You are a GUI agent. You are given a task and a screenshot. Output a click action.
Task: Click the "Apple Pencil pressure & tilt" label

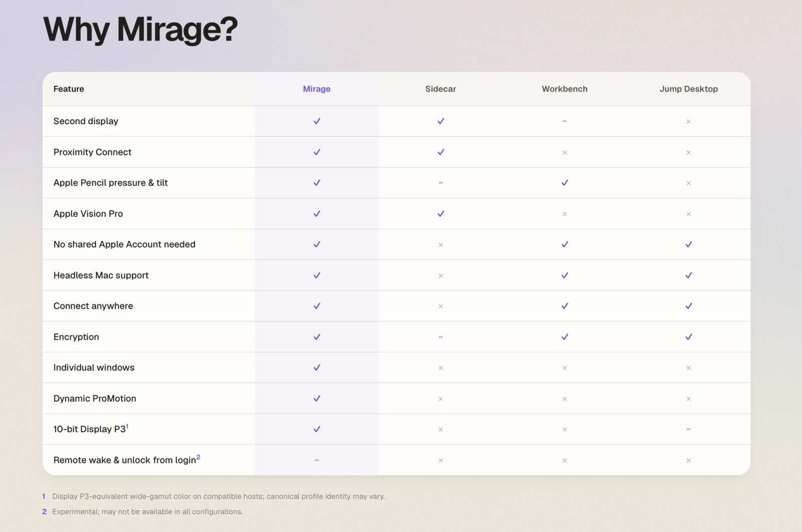coord(110,183)
